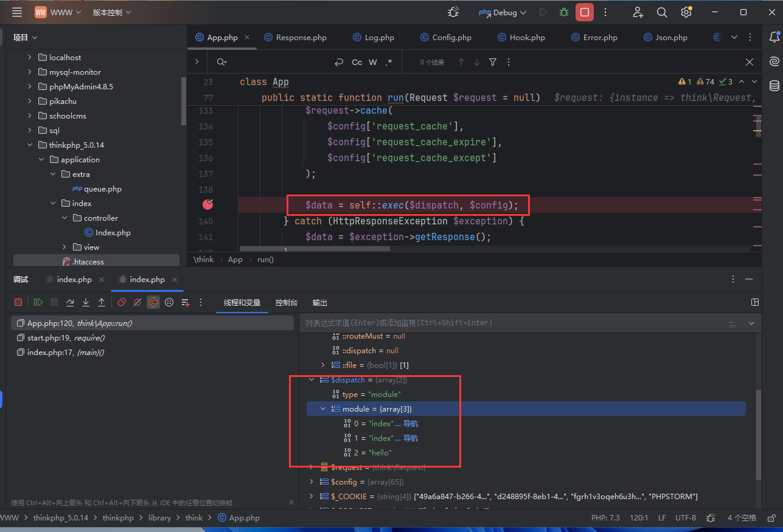The height and width of the screenshot is (532, 783).
Task: Toggle the regex '.*' search option
Action: pyautogui.click(x=389, y=62)
